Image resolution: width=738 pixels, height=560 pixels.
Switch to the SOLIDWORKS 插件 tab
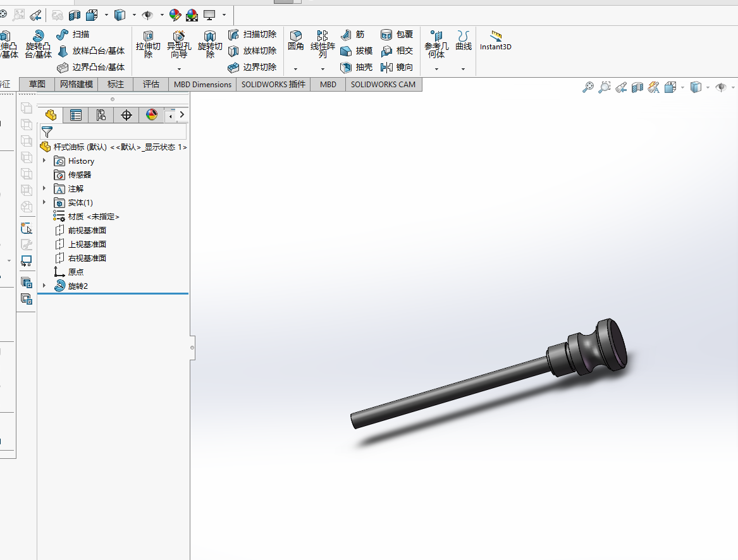coord(273,84)
